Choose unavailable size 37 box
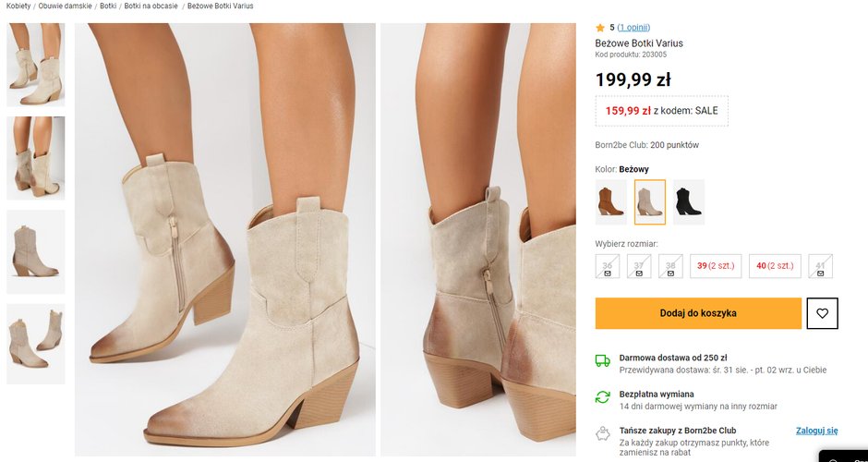The width and height of the screenshot is (868, 462). point(638,266)
